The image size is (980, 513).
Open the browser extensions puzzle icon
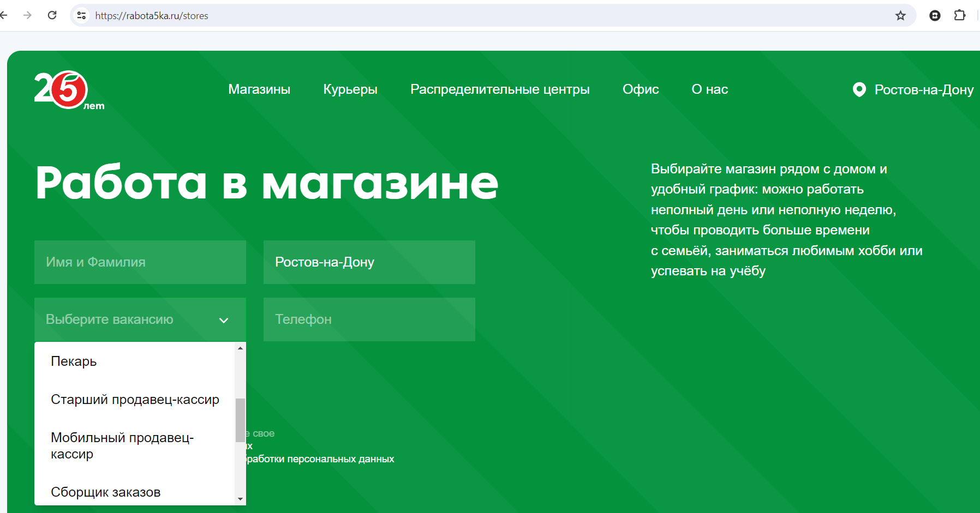pos(959,15)
